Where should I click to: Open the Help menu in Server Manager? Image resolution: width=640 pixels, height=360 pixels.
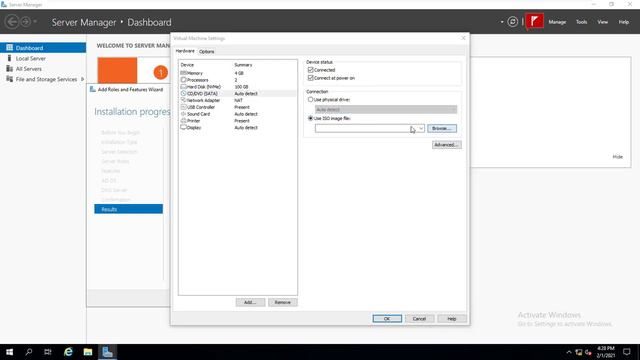(624, 22)
